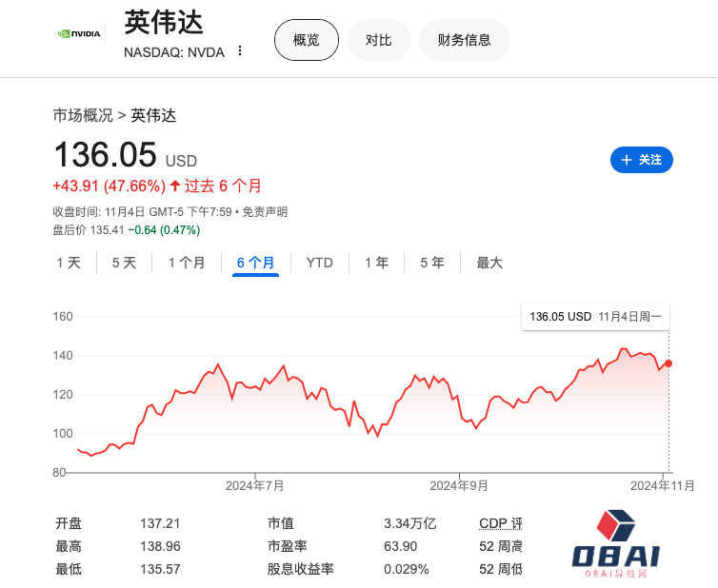This screenshot has height=588, width=718.
Task: Select the YTD time range
Action: [319, 263]
